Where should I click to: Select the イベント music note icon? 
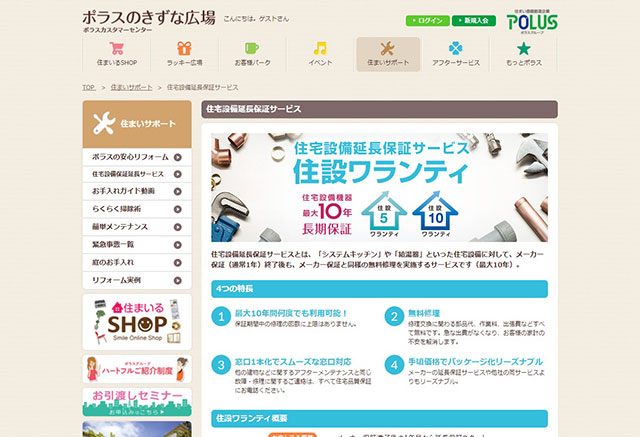(x=320, y=48)
